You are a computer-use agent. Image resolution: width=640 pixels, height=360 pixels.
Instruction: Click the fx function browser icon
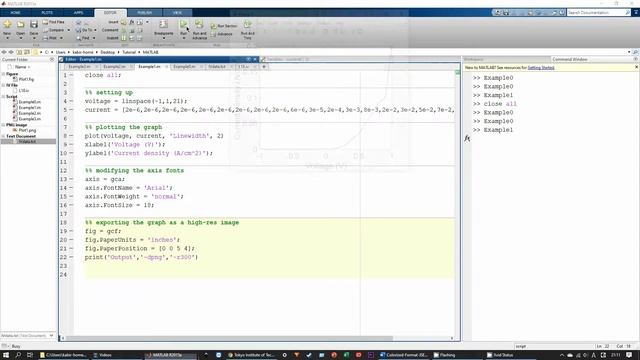click(x=467, y=138)
